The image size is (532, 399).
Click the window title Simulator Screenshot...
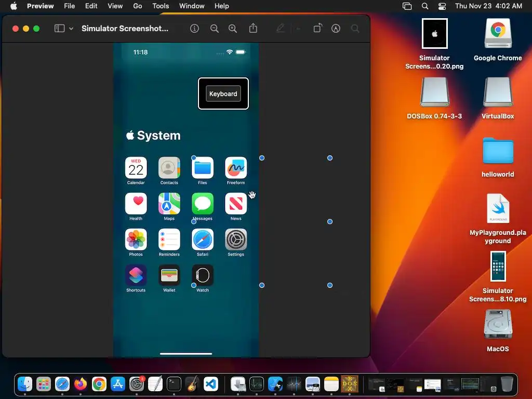click(x=125, y=29)
